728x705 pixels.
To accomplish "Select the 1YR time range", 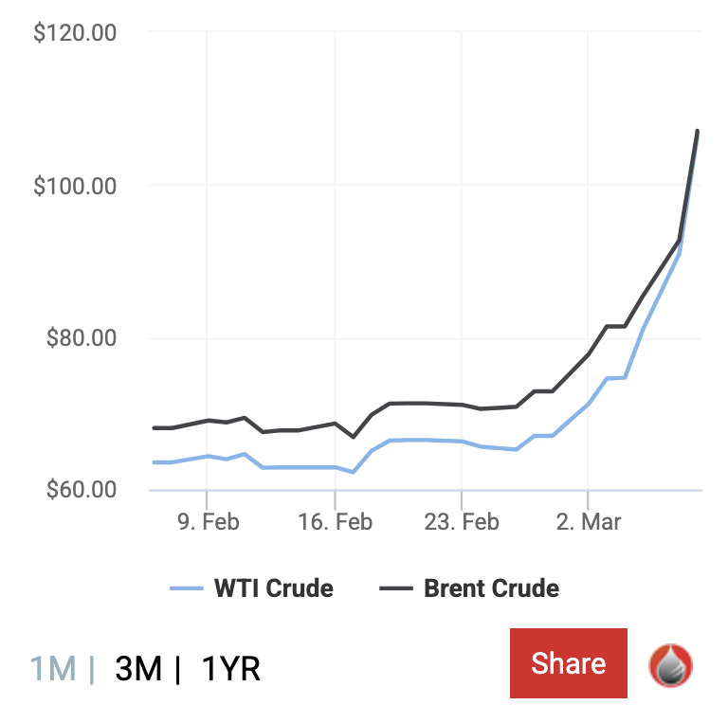I will click(x=231, y=668).
